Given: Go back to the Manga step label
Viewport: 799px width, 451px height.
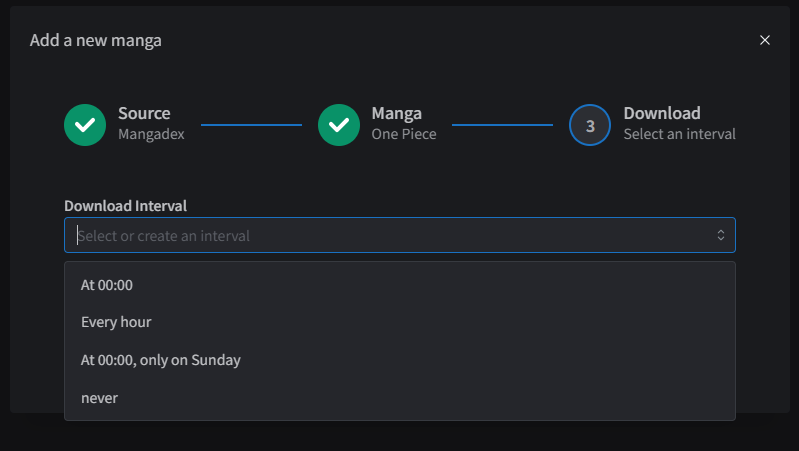Looking at the screenshot, I should (x=396, y=113).
